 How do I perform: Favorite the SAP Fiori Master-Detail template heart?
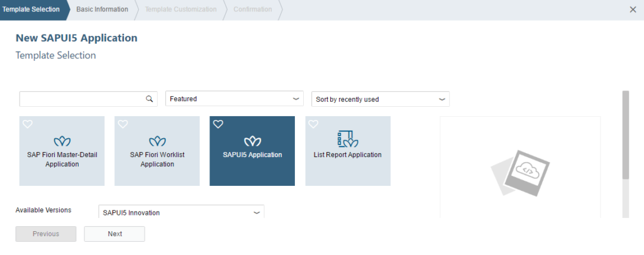tap(28, 124)
